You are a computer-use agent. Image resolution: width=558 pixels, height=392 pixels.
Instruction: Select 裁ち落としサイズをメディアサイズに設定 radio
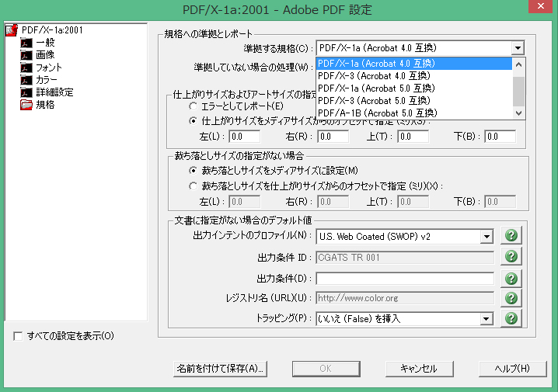click(x=193, y=171)
